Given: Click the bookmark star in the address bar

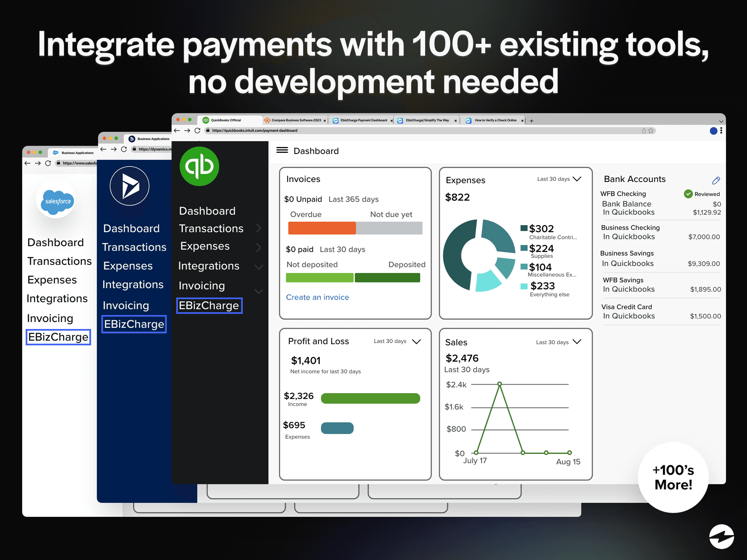Looking at the screenshot, I should pyautogui.click(x=650, y=131).
